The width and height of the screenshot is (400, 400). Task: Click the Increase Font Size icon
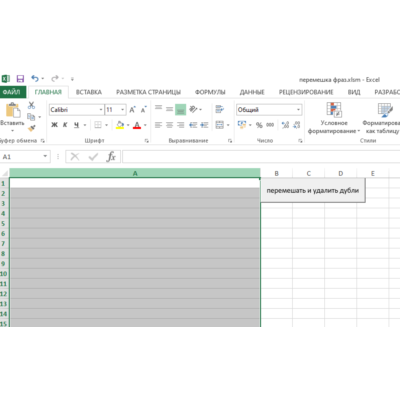pyautogui.click(x=132, y=110)
